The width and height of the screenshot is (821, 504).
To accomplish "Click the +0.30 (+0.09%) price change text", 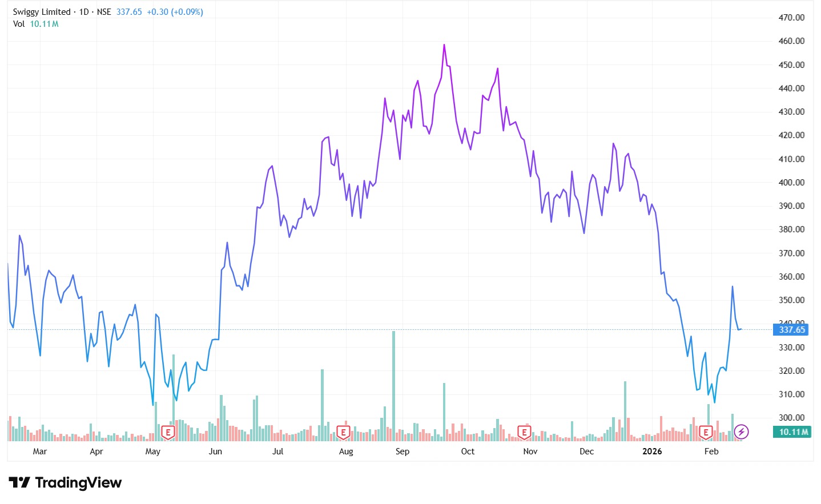I will click(175, 12).
